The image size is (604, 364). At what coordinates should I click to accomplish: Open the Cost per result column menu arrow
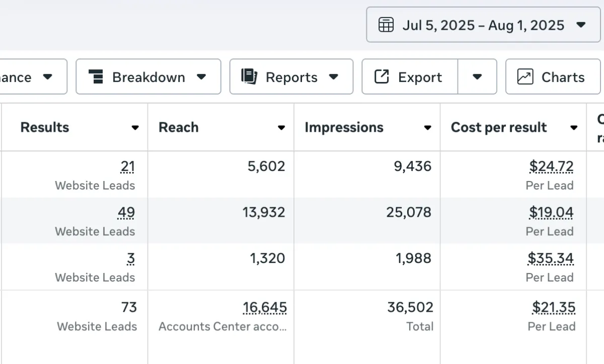click(573, 128)
